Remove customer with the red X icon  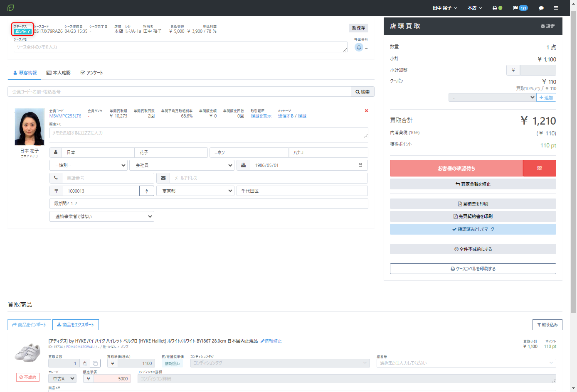coord(366,111)
